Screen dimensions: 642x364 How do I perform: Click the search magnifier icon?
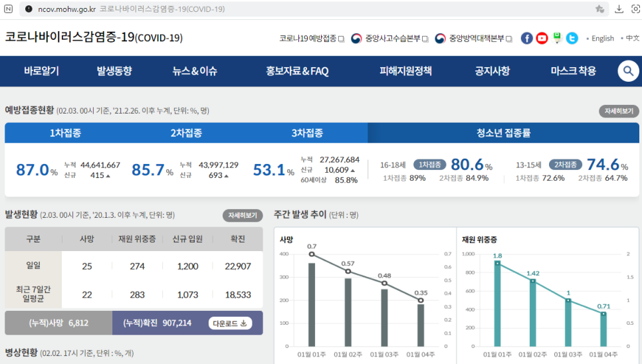pos(628,71)
